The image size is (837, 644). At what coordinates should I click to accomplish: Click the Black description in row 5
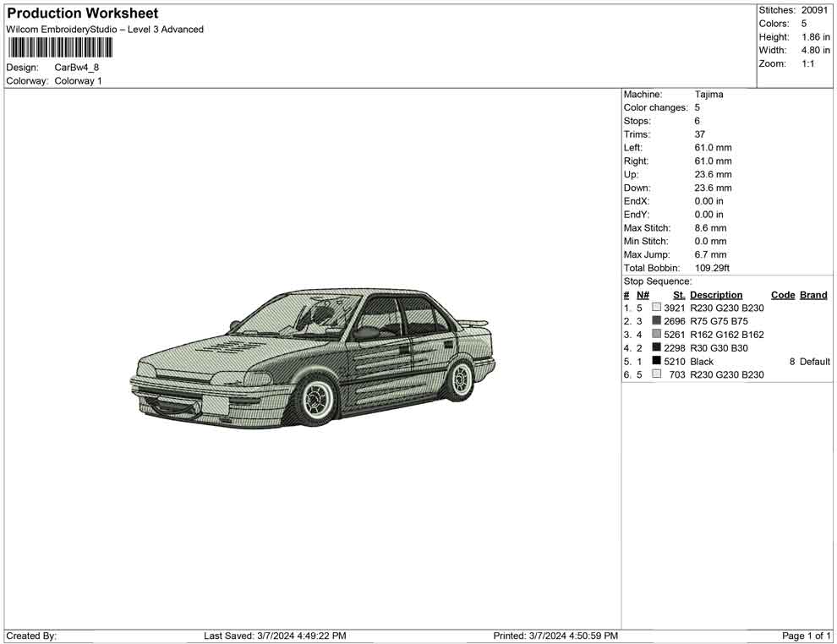[x=702, y=361]
